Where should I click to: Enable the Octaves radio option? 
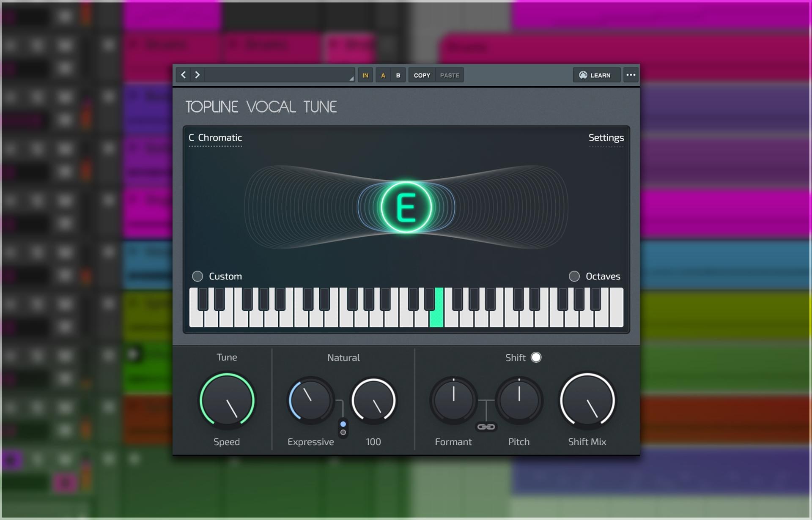[x=574, y=276]
